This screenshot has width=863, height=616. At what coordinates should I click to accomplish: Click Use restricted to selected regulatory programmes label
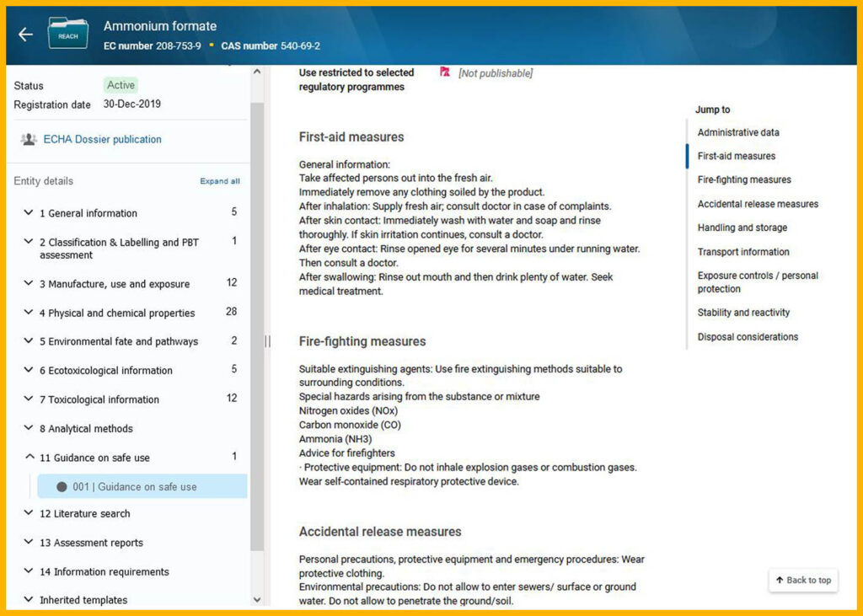coord(356,79)
